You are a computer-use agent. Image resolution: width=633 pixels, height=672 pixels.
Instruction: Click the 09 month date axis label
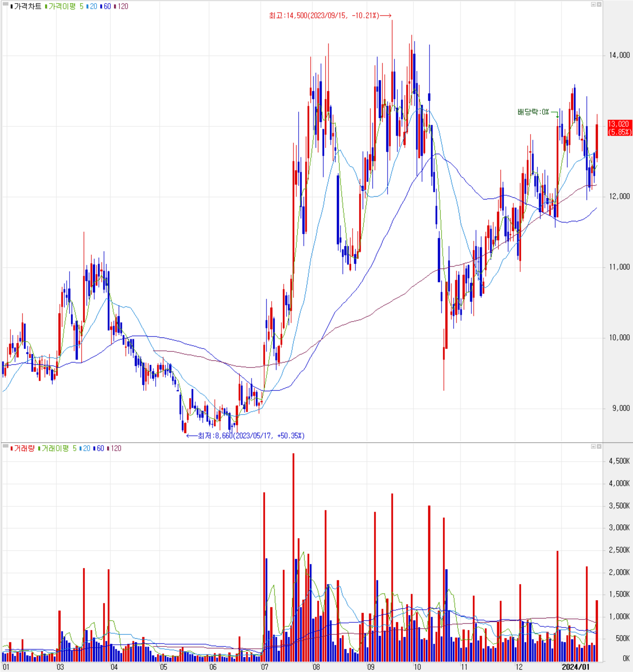point(371,667)
